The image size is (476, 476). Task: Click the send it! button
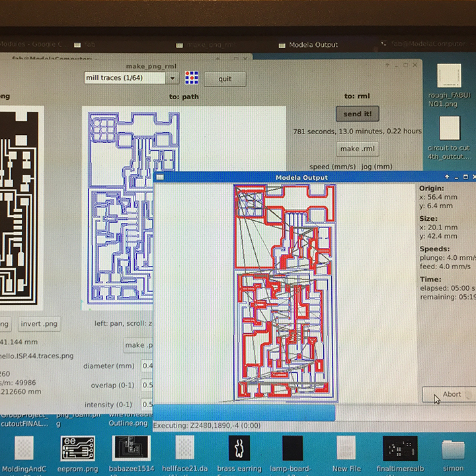point(357,114)
